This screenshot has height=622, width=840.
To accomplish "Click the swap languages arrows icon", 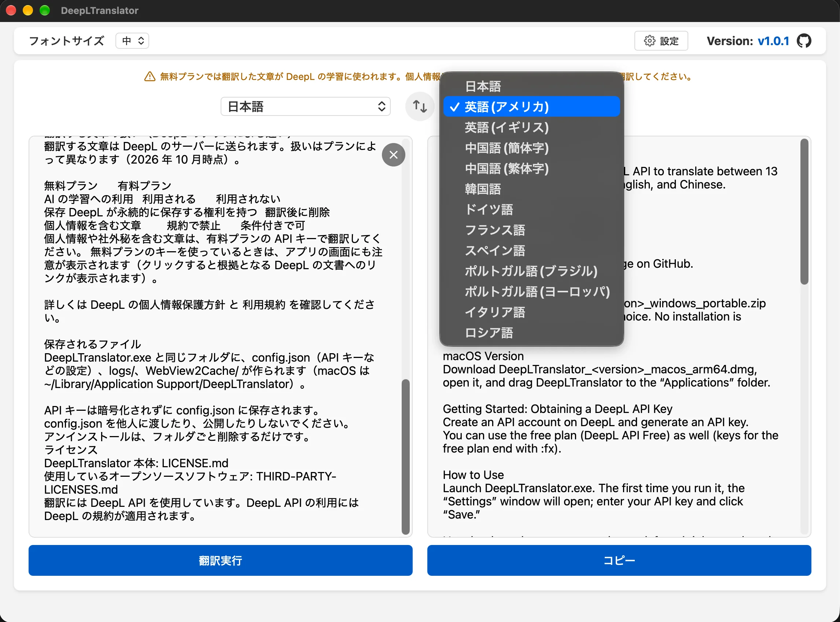I will click(x=420, y=106).
